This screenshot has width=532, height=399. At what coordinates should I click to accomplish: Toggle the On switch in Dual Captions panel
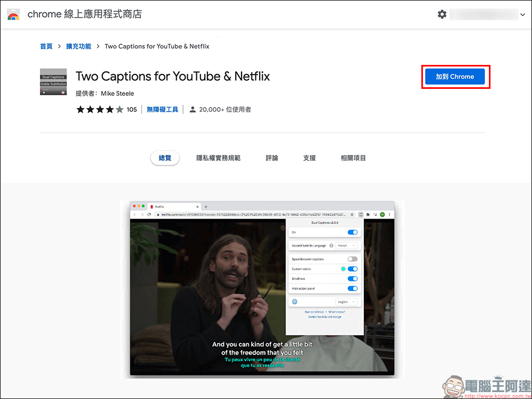(353, 232)
